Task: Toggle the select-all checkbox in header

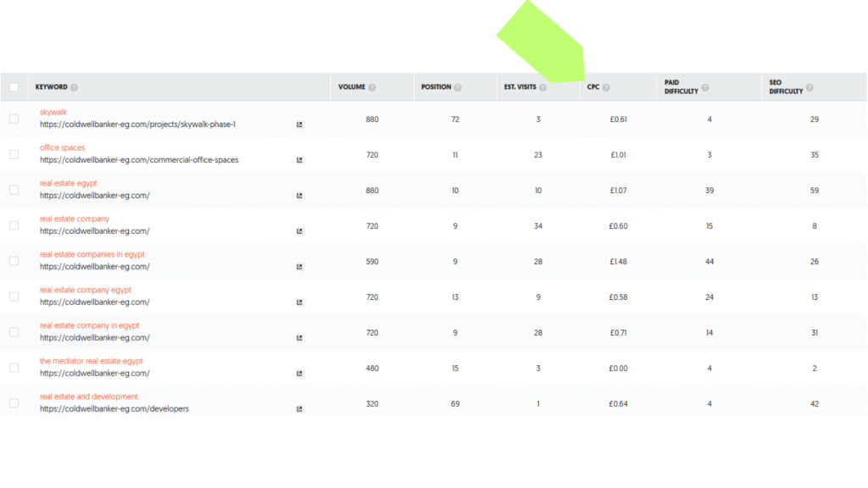Action: 14,87
